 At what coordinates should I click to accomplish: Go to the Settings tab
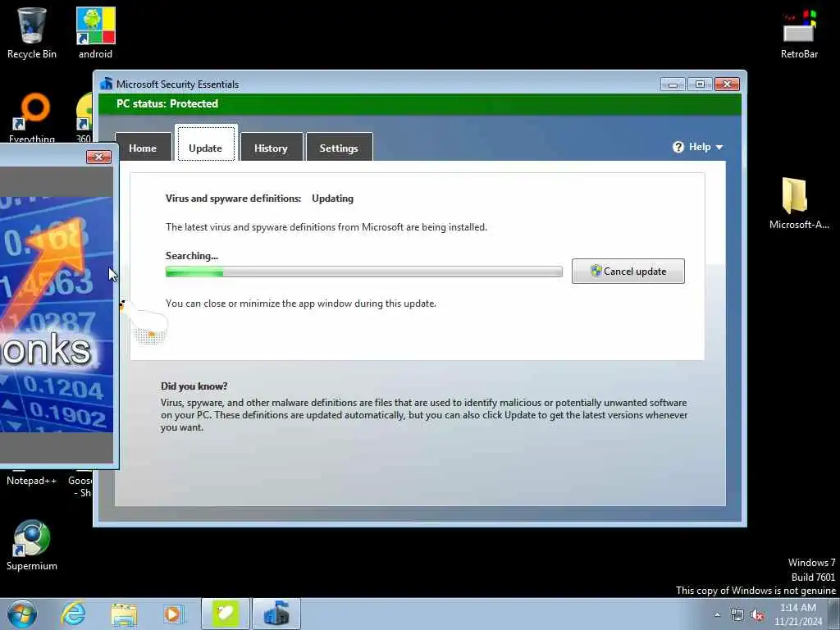pyautogui.click(x=339, y=148)
